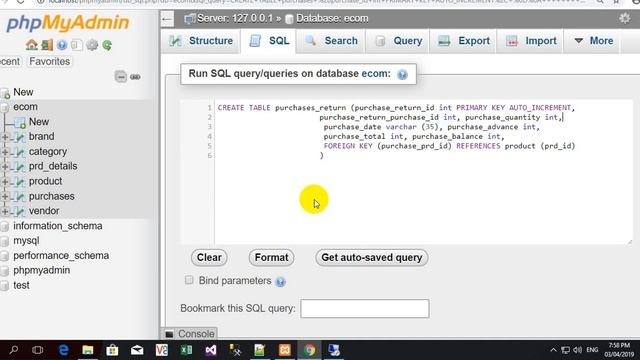Click the prd_details table icon
The image size is (640, 360).
tap(19, 167)
